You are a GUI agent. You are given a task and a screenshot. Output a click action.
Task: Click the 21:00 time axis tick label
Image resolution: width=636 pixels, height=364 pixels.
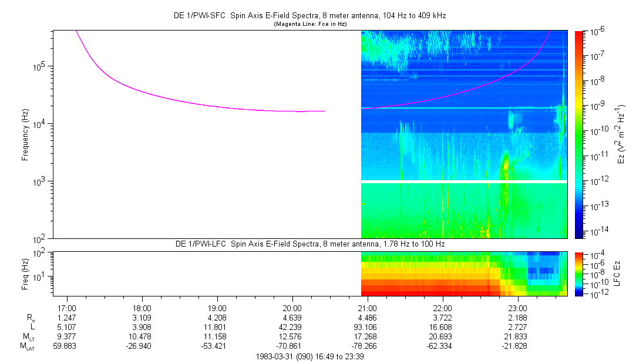click(x=367, y=308)
